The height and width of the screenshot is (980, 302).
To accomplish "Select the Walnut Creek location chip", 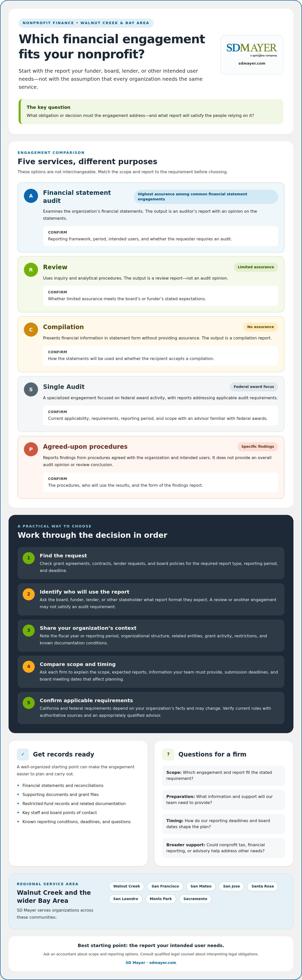I will pyautogui.click(x=126, y=886).
